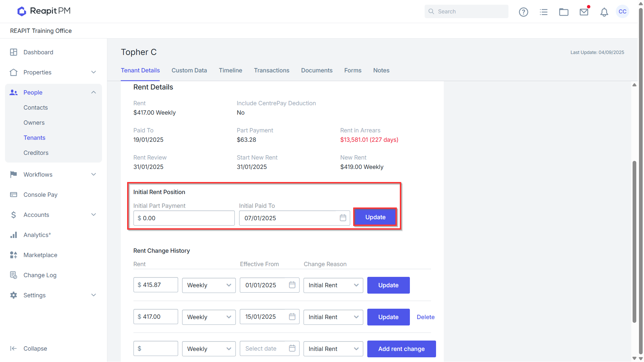Collapse the People section chevron
This screenshot has height=362, width=644.
pyautogui.click(x=94, y=93)
